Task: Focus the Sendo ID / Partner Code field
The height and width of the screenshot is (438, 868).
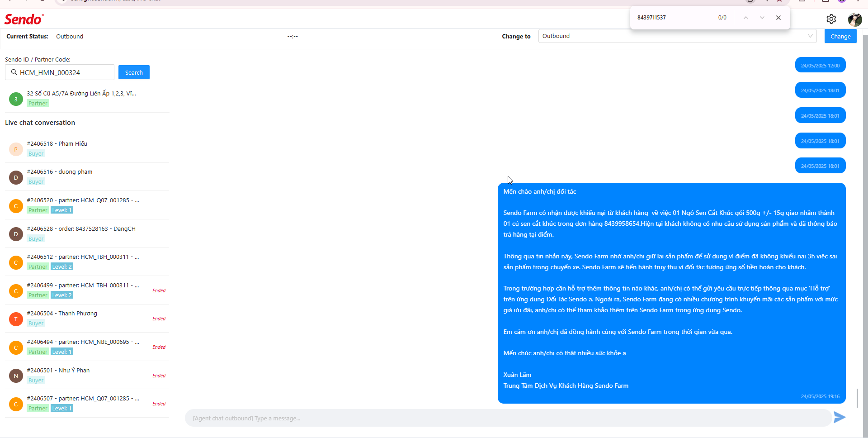Action: point(60,72)
